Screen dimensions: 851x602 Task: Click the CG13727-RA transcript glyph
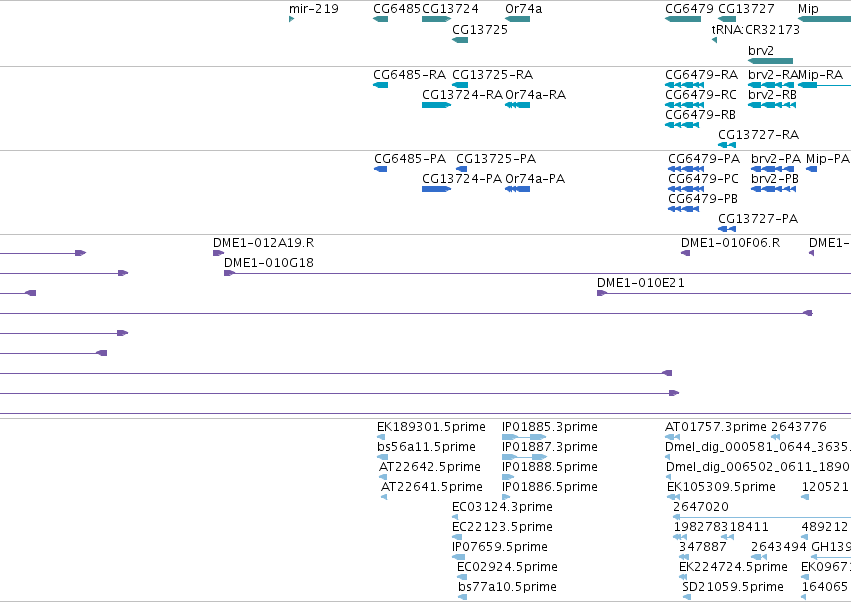727,145
